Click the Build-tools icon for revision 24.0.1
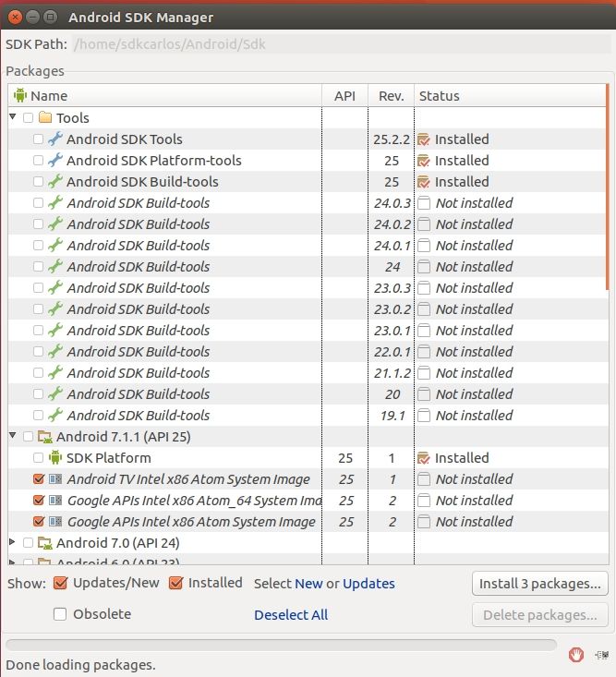 [55, 246]
